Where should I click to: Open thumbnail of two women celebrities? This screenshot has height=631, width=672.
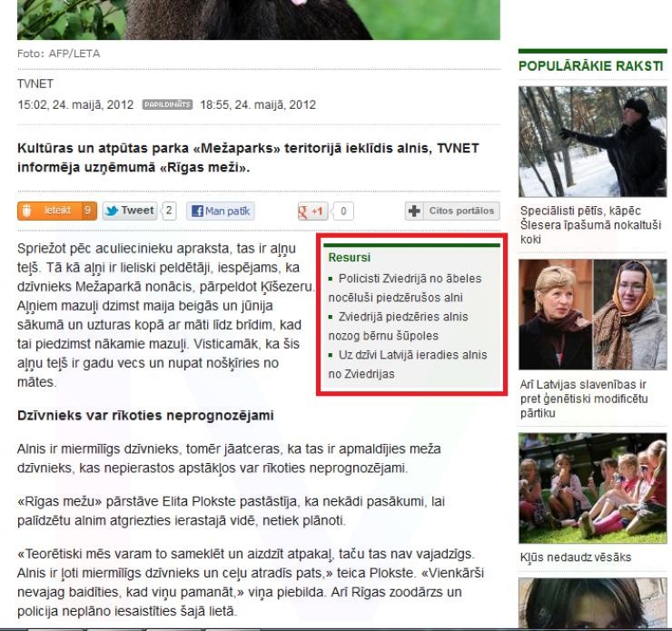(x=590, y=314)
